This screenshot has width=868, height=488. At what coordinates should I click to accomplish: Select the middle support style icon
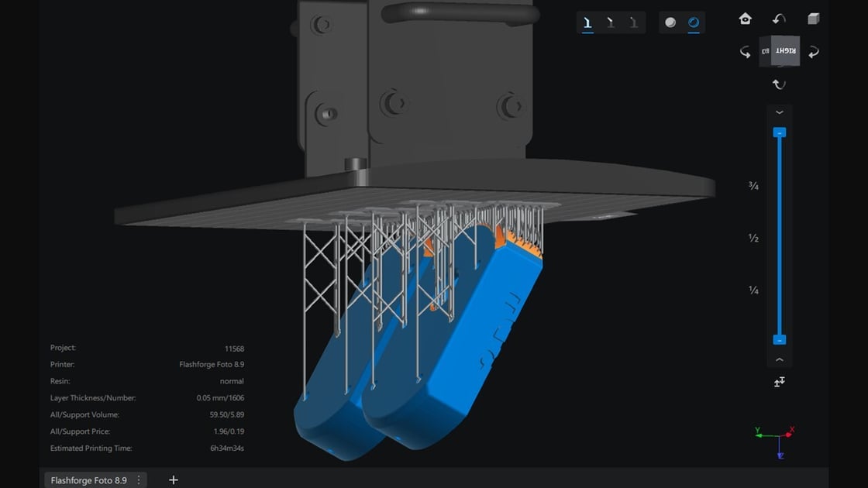coord(611,22)
